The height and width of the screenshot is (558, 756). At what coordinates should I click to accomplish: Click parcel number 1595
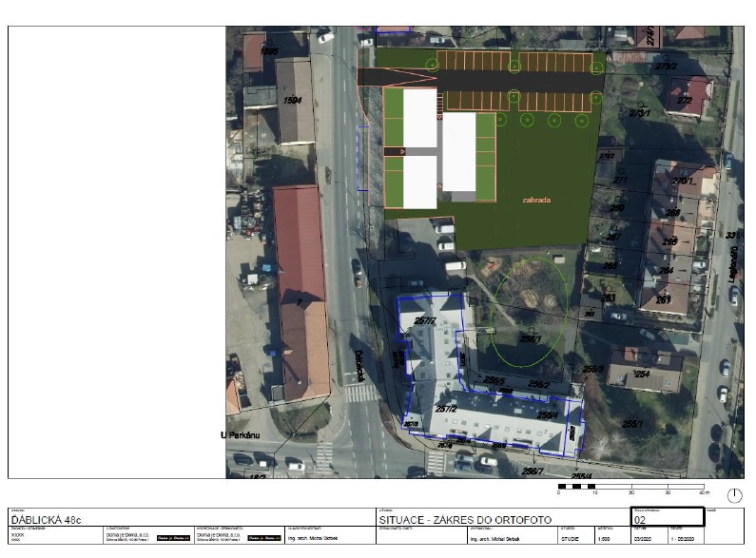click(269, 51)
